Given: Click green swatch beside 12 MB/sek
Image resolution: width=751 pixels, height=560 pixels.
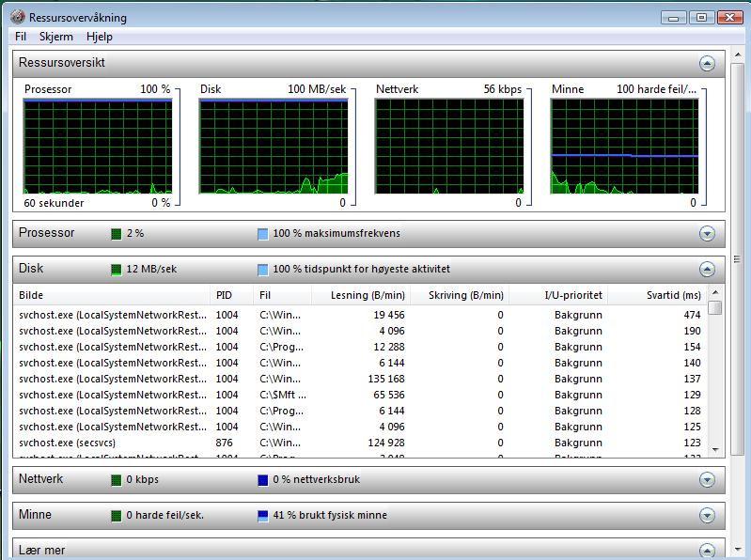Looking at the screenshot, I should pyautogui.click(x=116, y=270).
